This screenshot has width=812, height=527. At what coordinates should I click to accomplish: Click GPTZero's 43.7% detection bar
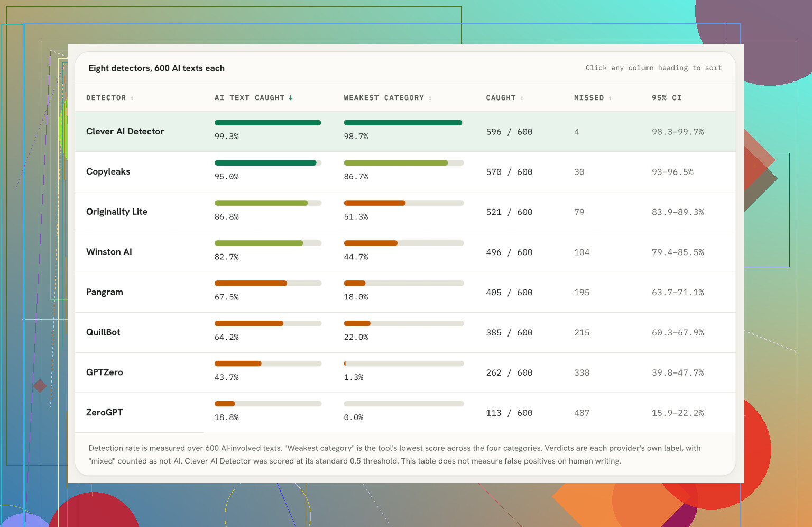(x=268, y=364)
